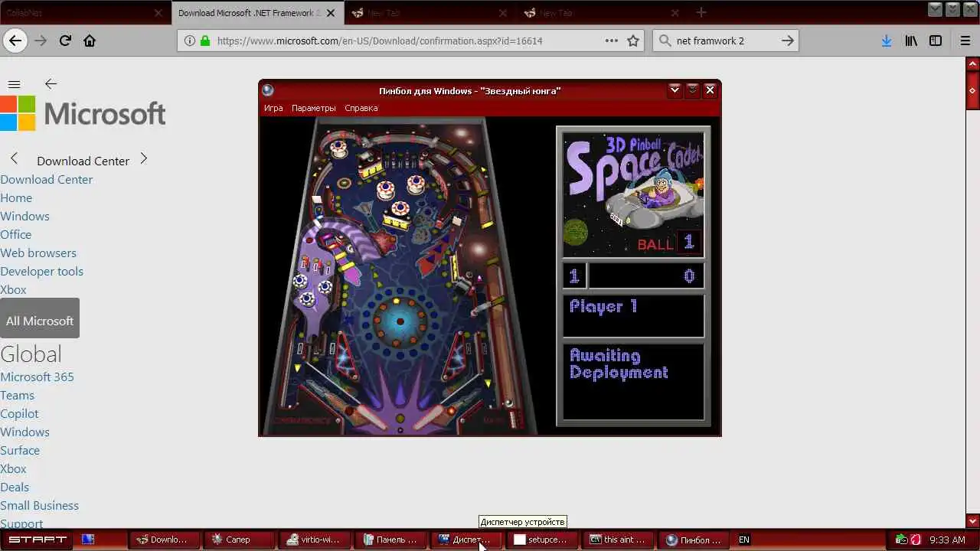Open the 'this aint' taskbar button
Viewport: 980px width, 551px height.
[x=617, y=540]
